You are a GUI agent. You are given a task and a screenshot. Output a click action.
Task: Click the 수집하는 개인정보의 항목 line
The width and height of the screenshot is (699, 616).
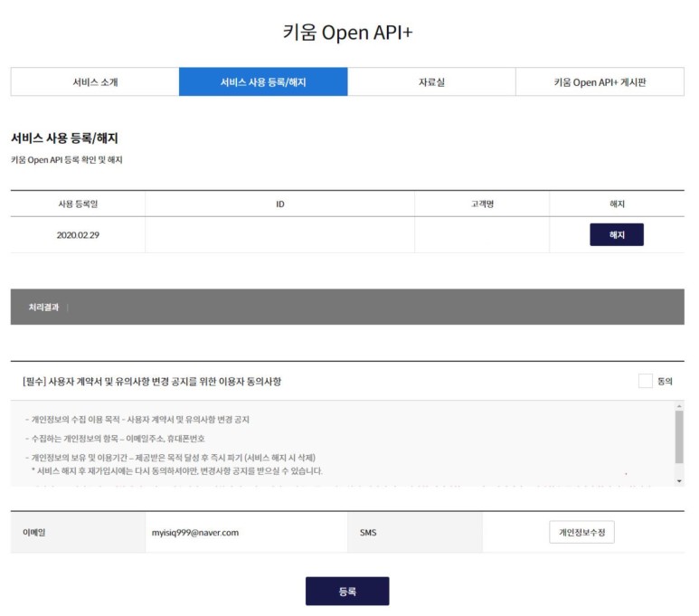(115, 439)
